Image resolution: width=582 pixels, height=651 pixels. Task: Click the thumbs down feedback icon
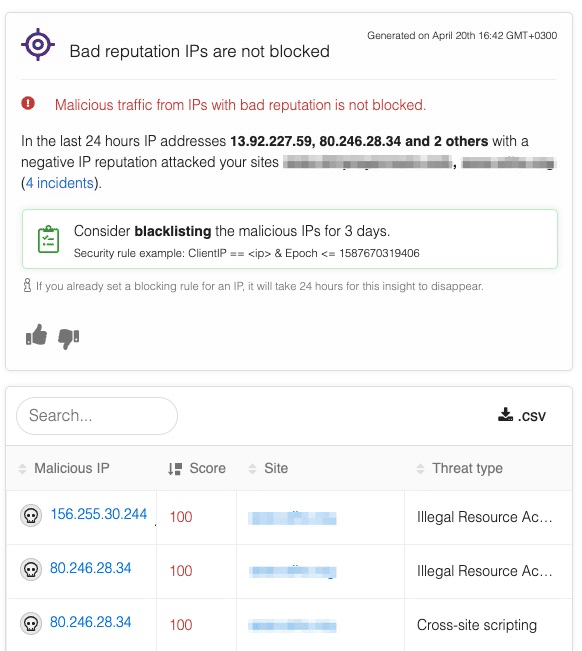(x=68, y=338)
